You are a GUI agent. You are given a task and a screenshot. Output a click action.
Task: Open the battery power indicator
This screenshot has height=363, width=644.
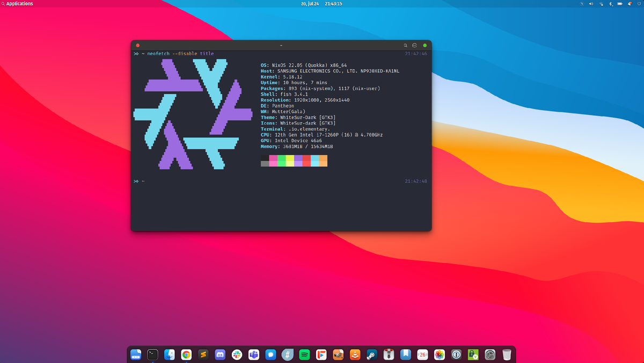click(x=620, y=4)
